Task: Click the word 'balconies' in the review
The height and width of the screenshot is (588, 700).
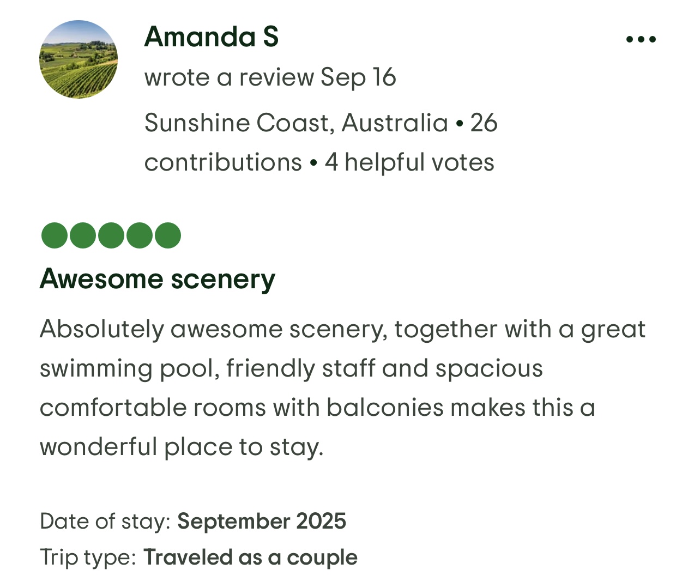Action: point(385,408)
